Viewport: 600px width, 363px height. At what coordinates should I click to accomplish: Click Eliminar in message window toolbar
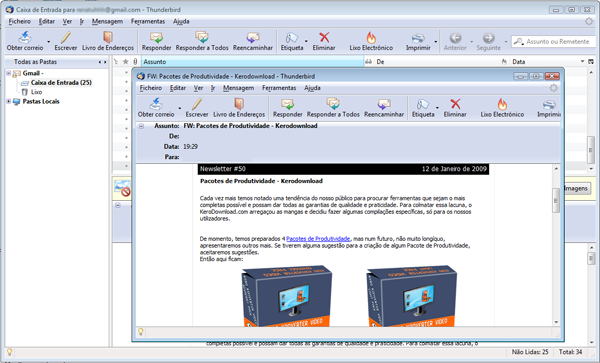[x=455, y=108]
